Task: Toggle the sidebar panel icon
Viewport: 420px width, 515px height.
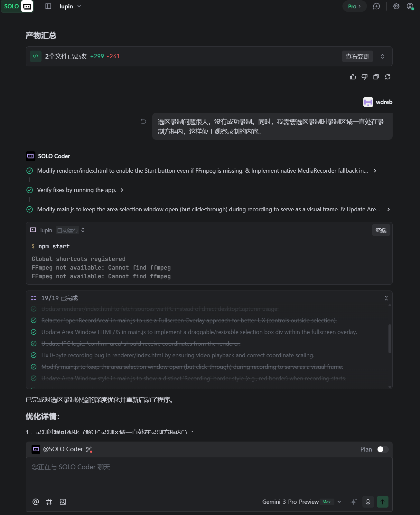Action: 48,6
